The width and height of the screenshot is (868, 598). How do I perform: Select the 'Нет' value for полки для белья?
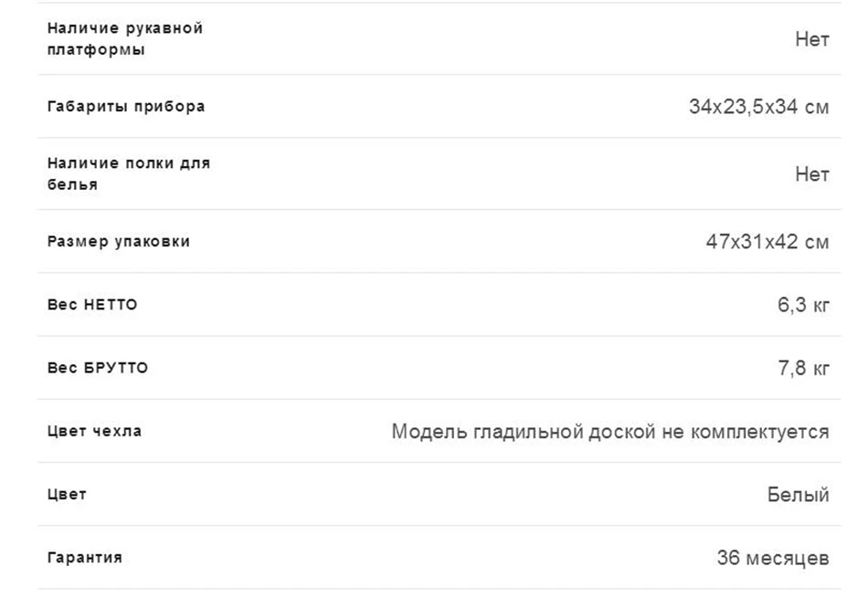pos(812,174)
